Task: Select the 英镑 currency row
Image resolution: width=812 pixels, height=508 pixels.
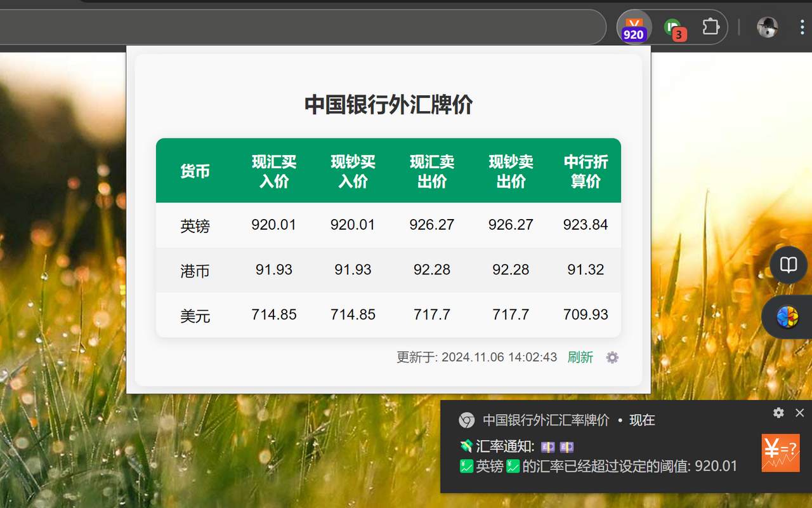Action: (195, 225)
